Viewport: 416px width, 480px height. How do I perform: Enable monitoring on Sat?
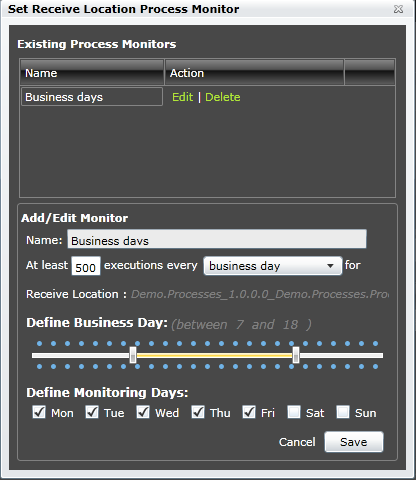point(294,412)
